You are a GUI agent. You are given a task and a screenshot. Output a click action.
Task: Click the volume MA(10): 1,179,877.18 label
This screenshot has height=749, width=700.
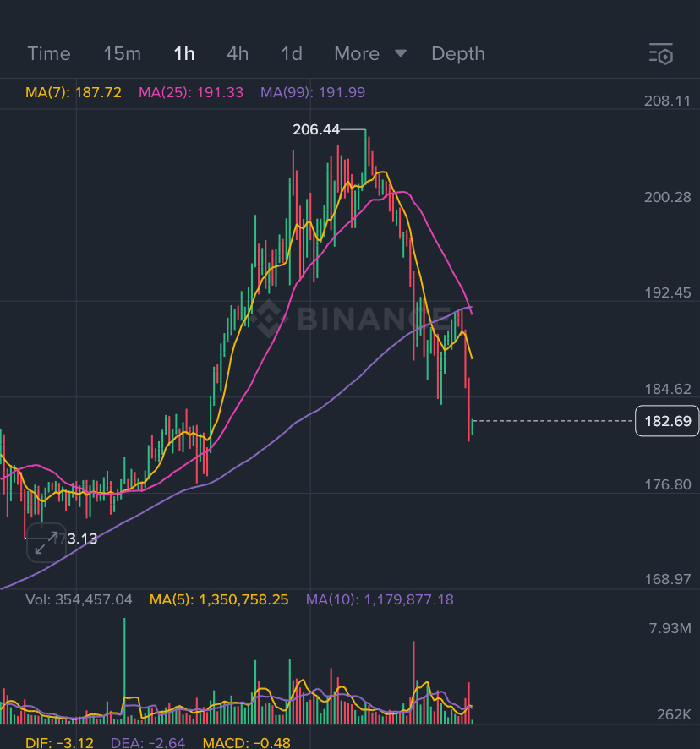pos(380,599)
